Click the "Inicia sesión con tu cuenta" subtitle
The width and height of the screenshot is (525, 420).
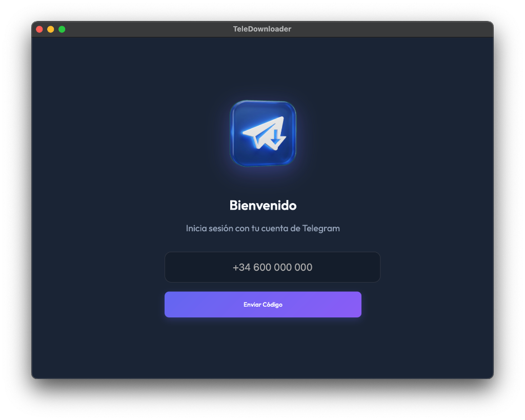pyautogui.click(x=236, y=228)
